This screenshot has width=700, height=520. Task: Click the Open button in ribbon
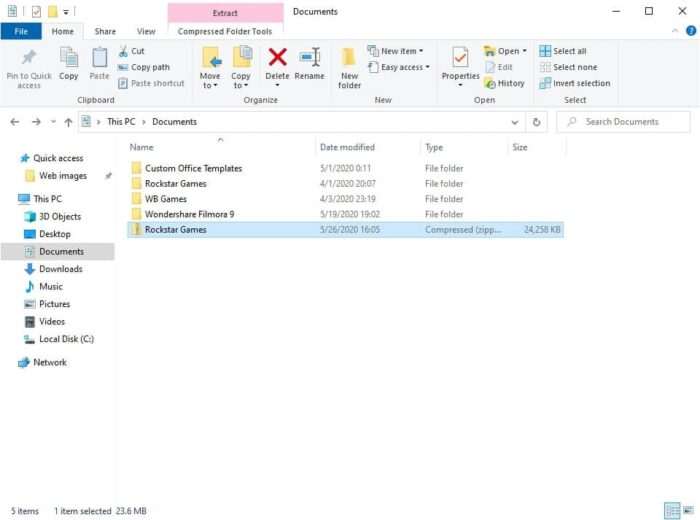coord(501,51)
